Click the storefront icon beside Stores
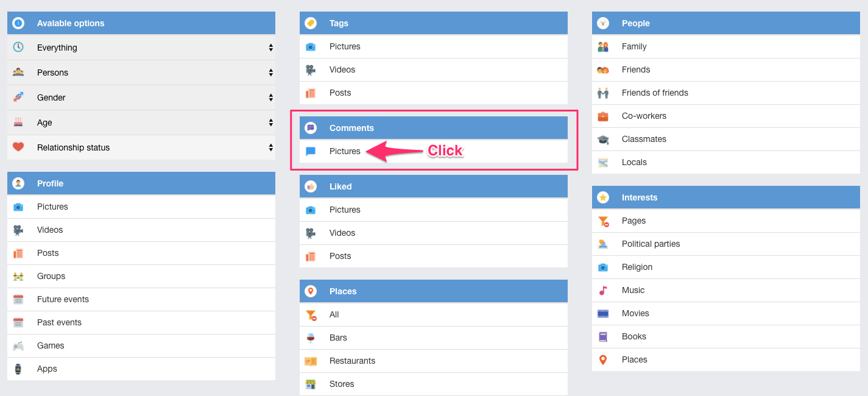The height and width of the screenshot is (396, 868). click(311, 384)
